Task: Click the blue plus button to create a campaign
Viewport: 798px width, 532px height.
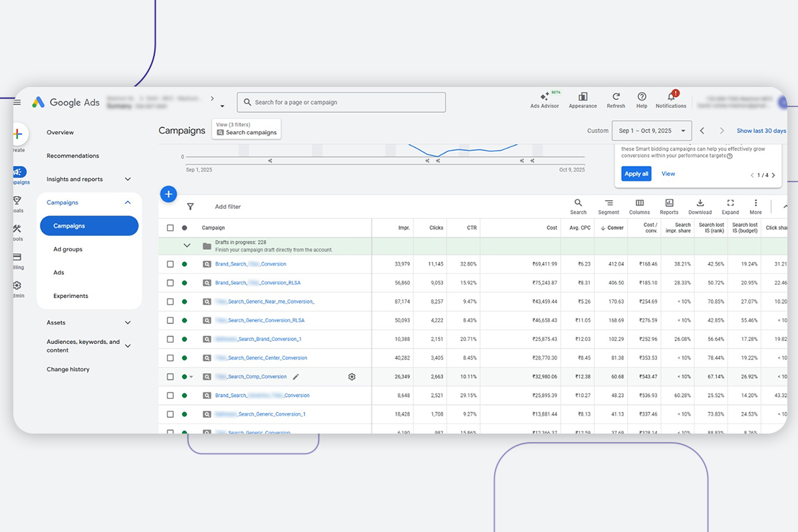Action: pos(168,194)
